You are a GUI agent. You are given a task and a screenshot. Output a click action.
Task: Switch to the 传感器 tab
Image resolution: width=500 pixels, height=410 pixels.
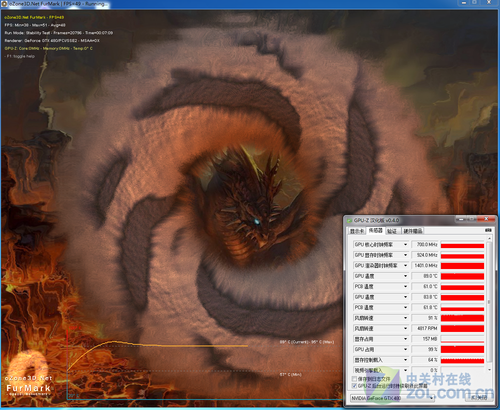coord(375,230)
